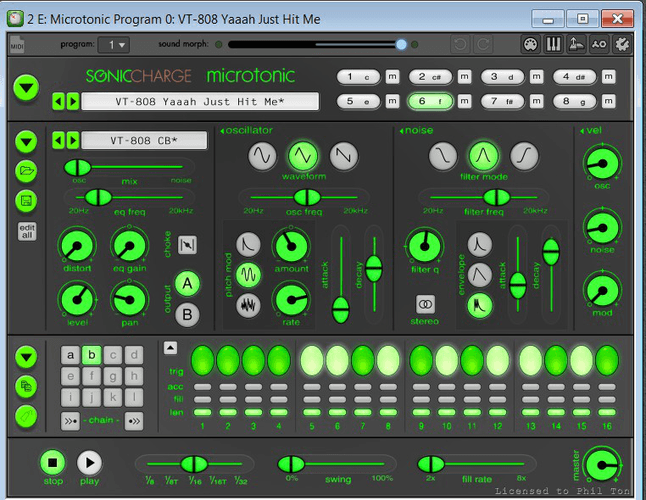The image size is (646, 500).
Task: Select drum channel 5 e
Action: pyautogui.click(x=358, y=101)
